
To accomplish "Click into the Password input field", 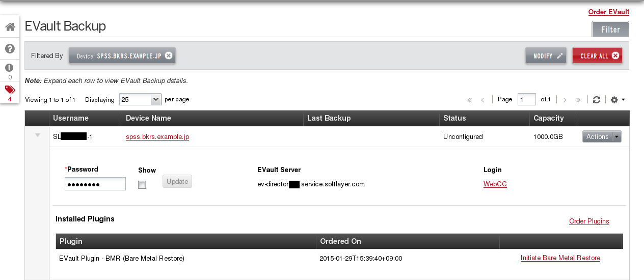I will (x=95, y=184).
